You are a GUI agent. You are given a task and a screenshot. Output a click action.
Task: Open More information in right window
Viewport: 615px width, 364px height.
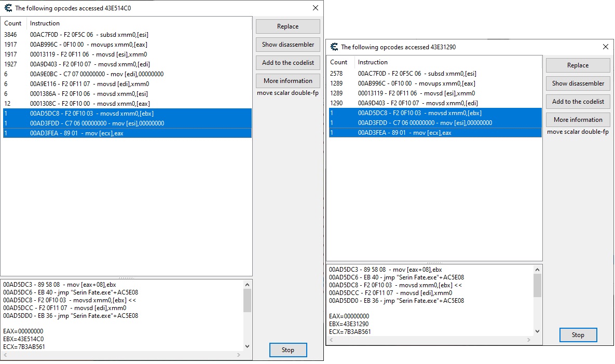click(x=578, y=120)
